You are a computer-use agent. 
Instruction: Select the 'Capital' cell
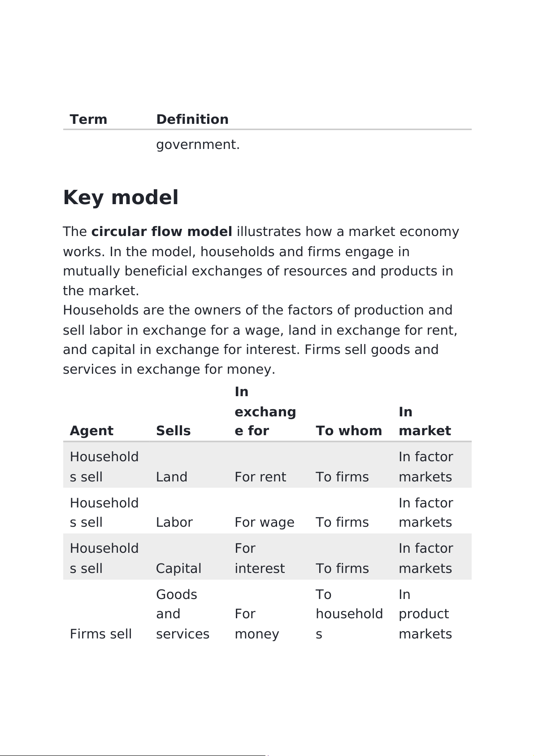(x=178, y=568)
